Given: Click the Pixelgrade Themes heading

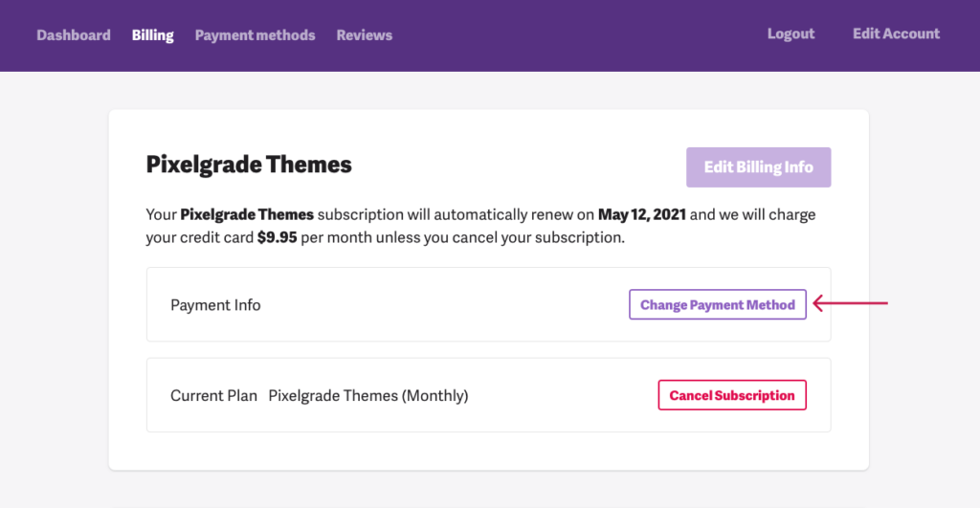Looking at the screenshot, I should (249, 165).
